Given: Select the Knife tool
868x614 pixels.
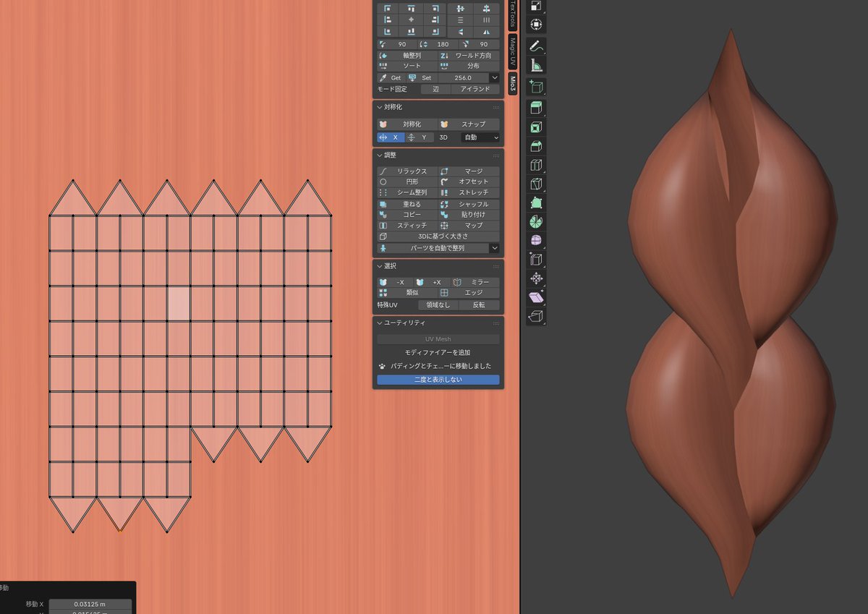Looking at the screenshot, I should (536, 184).
